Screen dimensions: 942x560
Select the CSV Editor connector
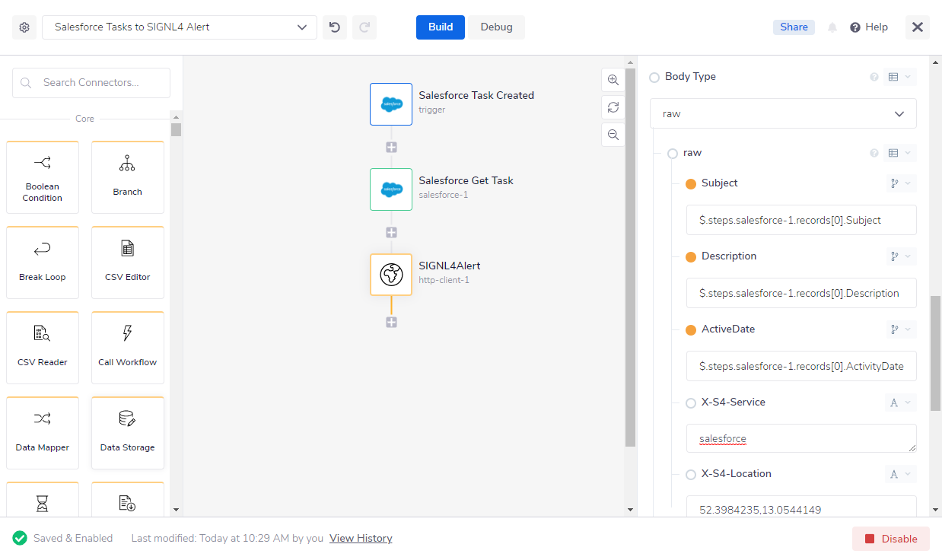tap(128, 262)
